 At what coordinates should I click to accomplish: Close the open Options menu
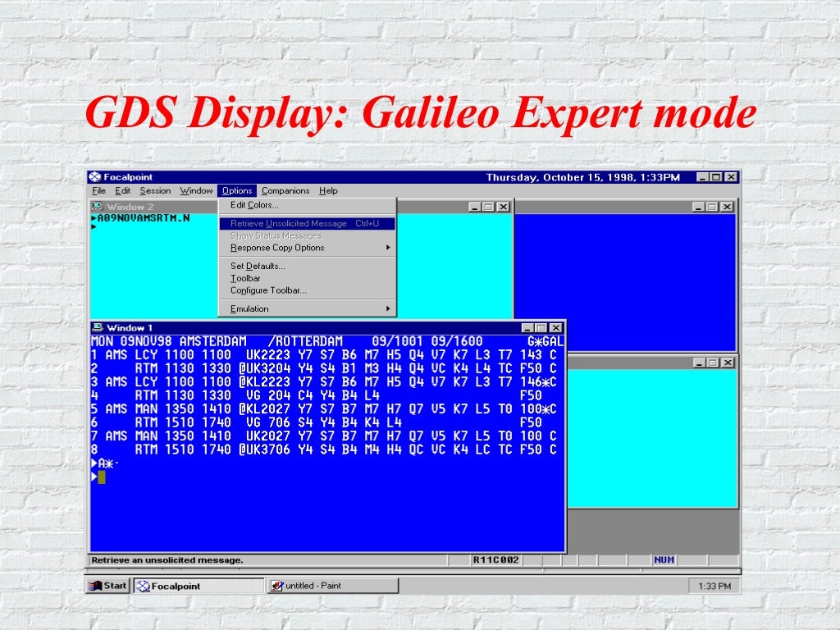coord(237,190)
